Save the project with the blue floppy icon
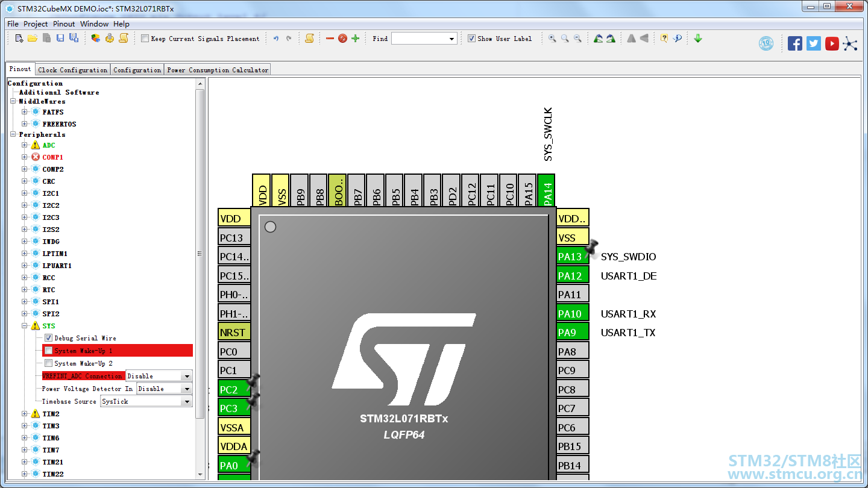Image resolution: width=868 pixels, height=488 pixels. pyautogui.click(x=60, y=39)
